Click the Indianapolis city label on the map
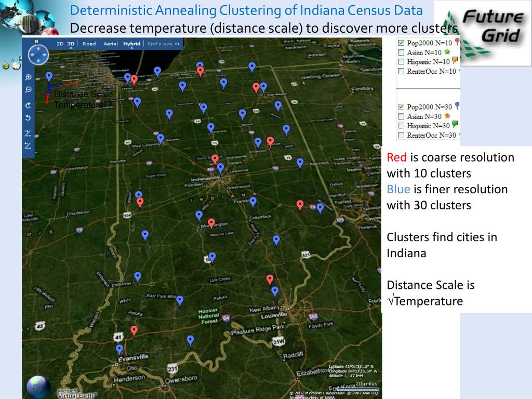 tap(204, 179)
